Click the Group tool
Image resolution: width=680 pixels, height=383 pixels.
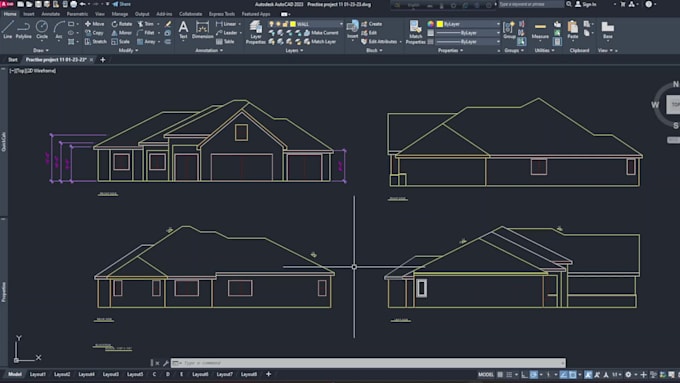click(x=509, y=30)
